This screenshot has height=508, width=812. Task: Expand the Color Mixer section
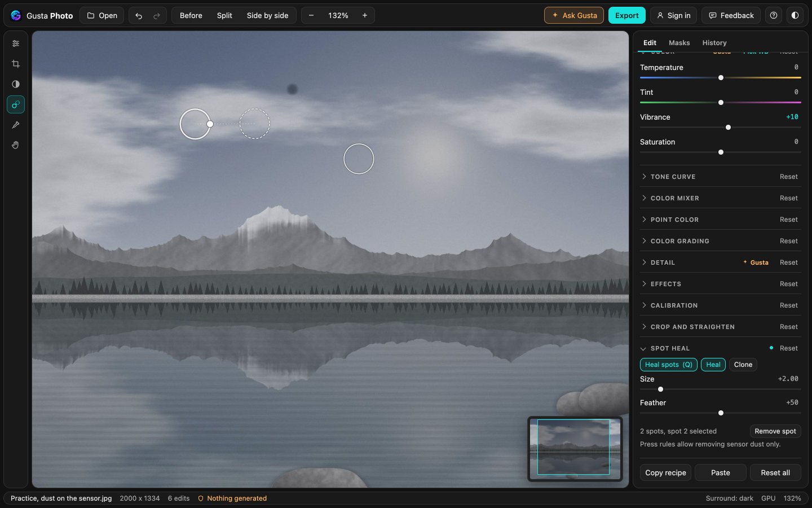tap(675, 198)
